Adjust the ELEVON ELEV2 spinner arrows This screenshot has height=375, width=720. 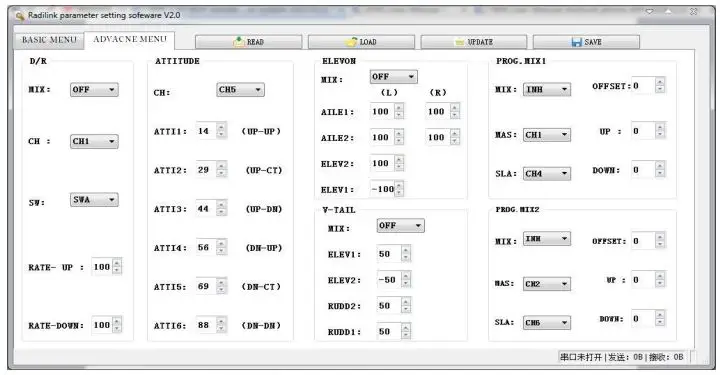(399, 163)
